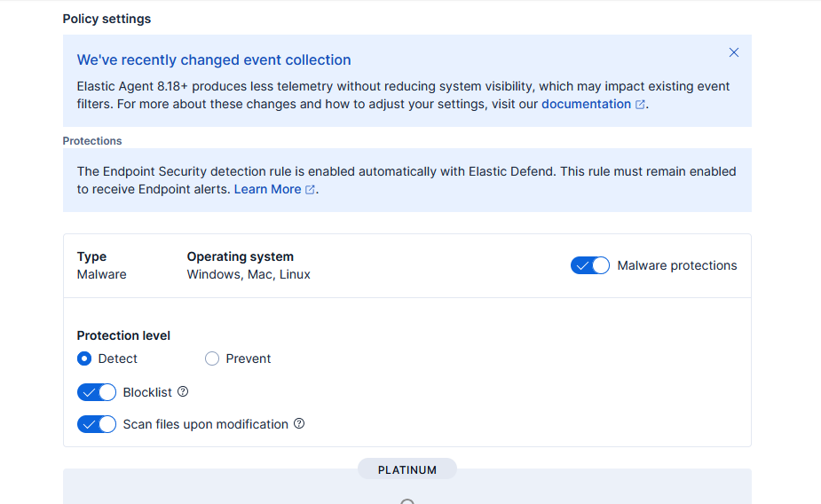Click the PLATINUM license badge
Screen dimensions: 821x504
(407, 469)
